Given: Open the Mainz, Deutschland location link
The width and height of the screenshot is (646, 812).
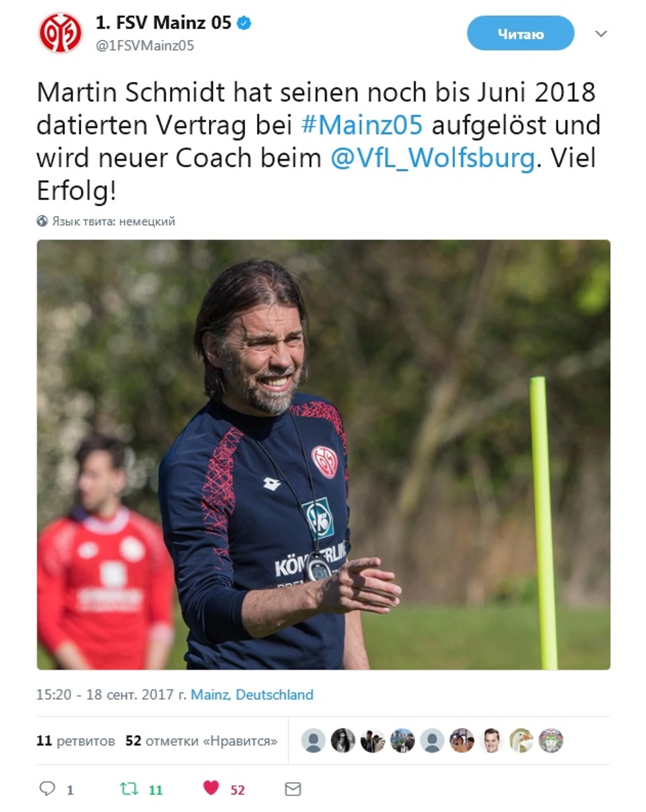Looking at the screenshot, I should click(252, 694).
